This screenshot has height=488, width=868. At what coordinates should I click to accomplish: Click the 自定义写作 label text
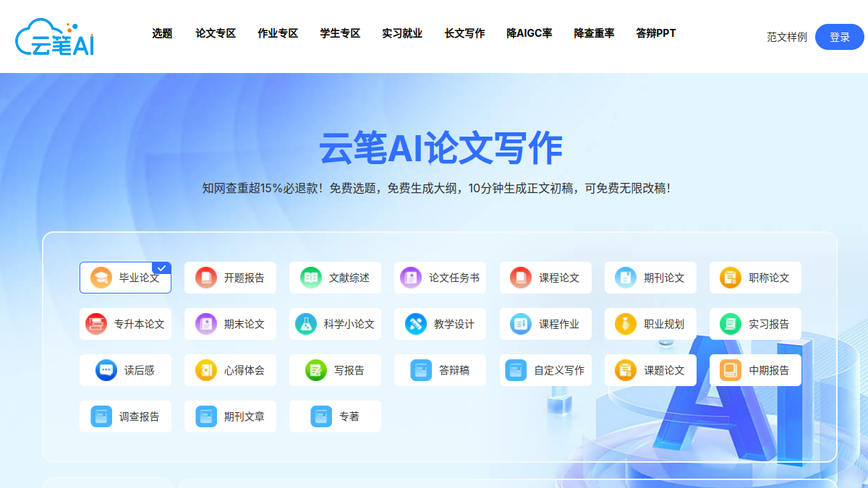[559, 370]
